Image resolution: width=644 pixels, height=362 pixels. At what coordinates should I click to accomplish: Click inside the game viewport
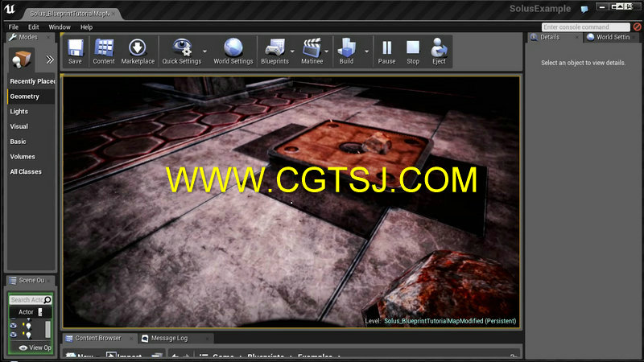291,202
